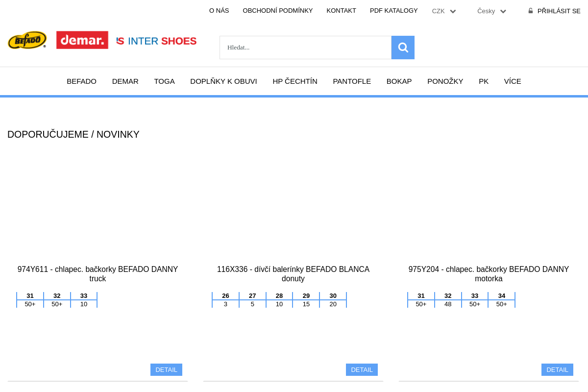Open the Befado logo link

pyautogui.click(x=27, y=40)
